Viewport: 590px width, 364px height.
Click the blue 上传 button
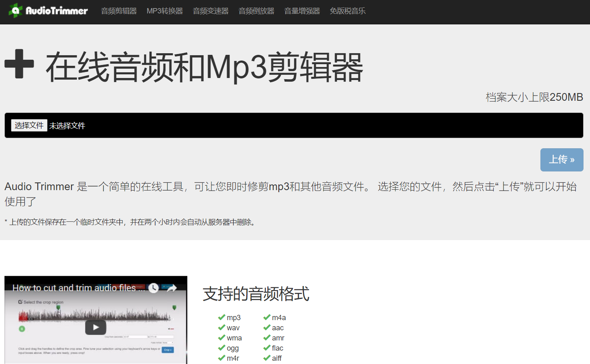pyautogui.click(x=562, y=160)
